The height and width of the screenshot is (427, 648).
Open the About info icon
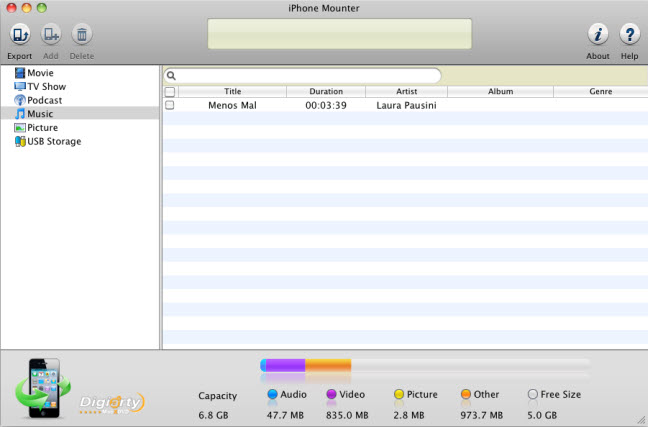pos(598,34)
